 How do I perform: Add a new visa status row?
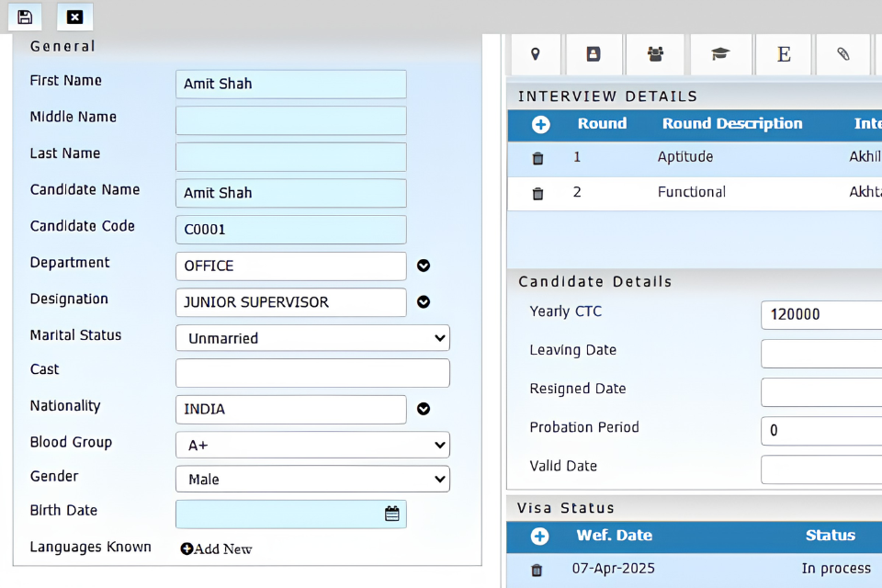[x=539, y=536]
